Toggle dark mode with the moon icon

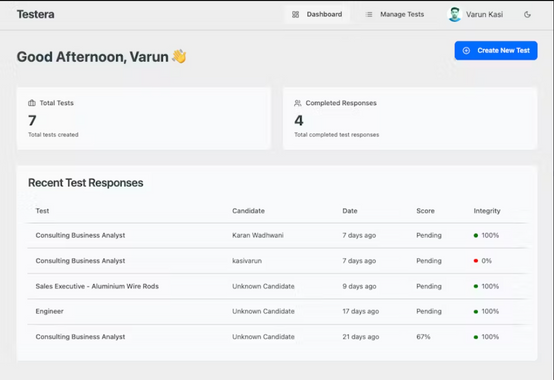point(527,14)
